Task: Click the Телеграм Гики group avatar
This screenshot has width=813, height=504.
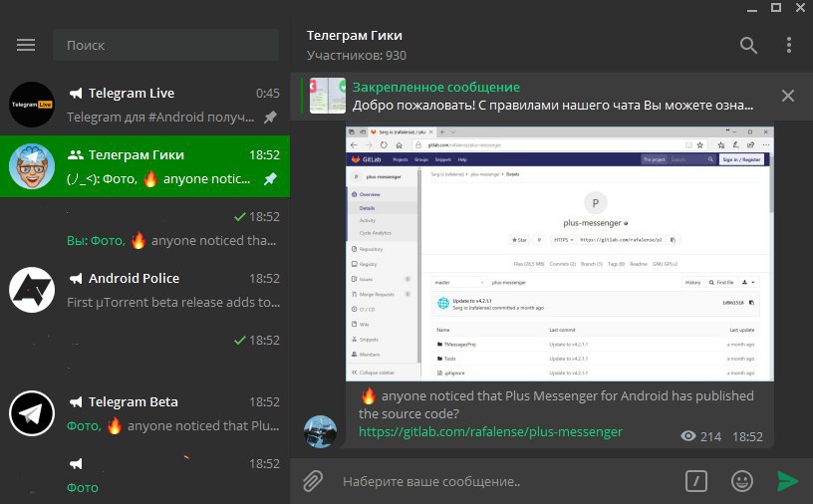Action: 32,166
